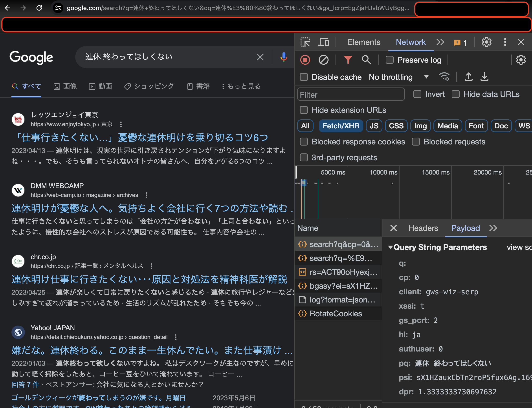Screen dimensions: 532x408
Task: Check Hide data URLs
Action: click(x=455, y=94)
